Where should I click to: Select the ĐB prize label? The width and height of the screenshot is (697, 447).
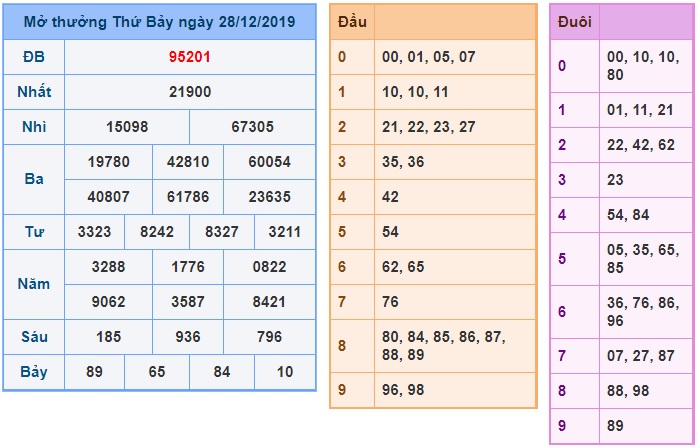(34, 57)
